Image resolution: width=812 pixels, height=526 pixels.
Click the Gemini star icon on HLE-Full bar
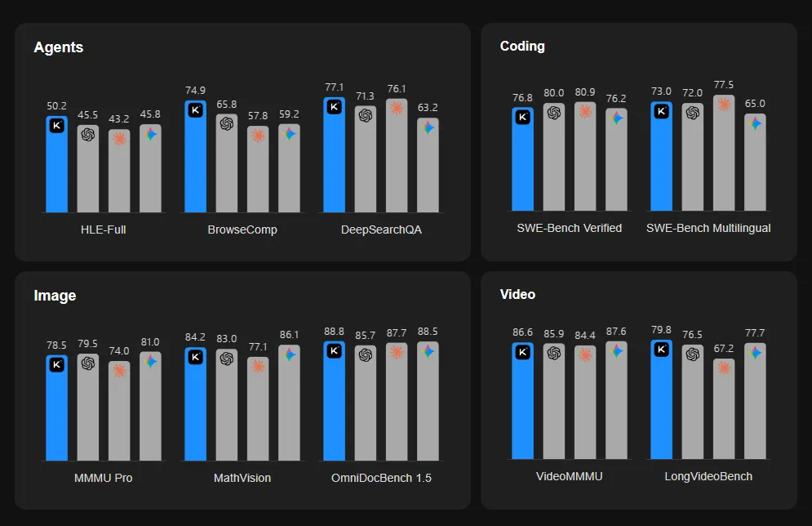click(x=151, y=134)
